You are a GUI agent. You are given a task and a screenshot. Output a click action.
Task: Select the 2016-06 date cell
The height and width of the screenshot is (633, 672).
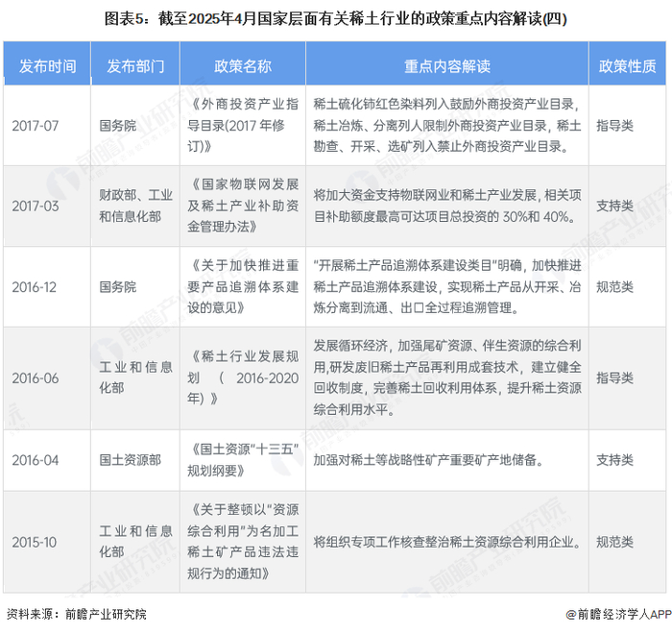pos(36,378)
